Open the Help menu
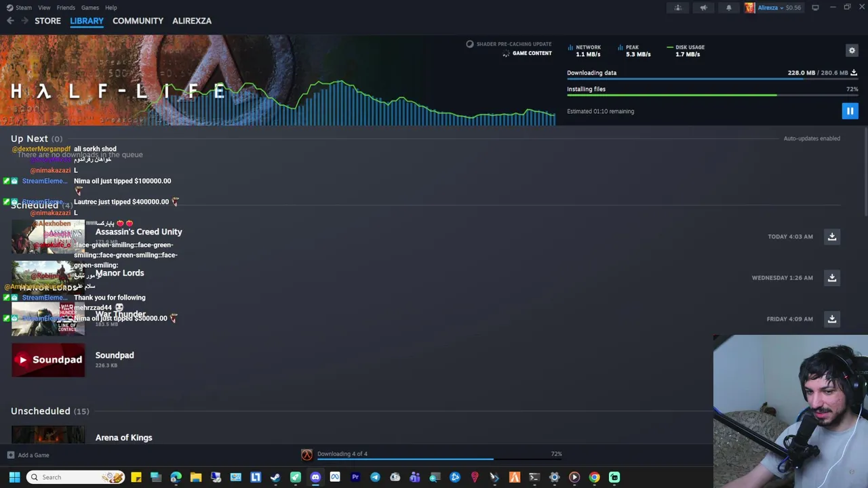 (x=111, y=7)
